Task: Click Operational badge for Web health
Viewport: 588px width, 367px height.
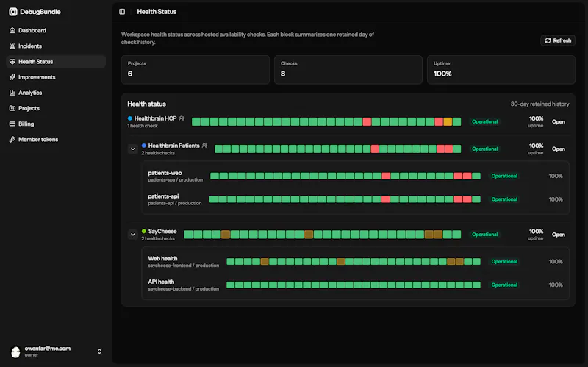Action: (504, 262)
